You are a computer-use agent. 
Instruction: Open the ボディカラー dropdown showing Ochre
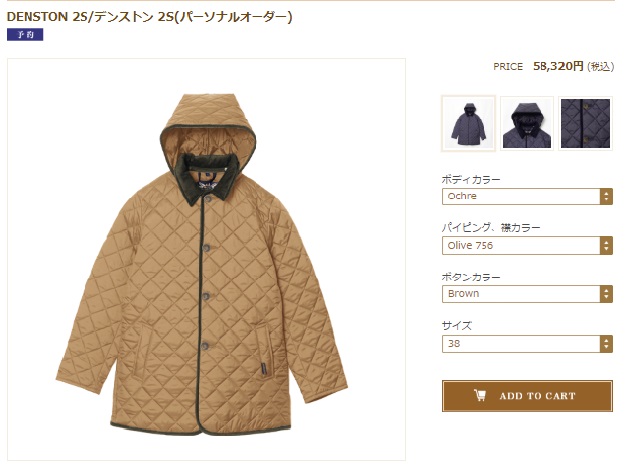point(527,196)
